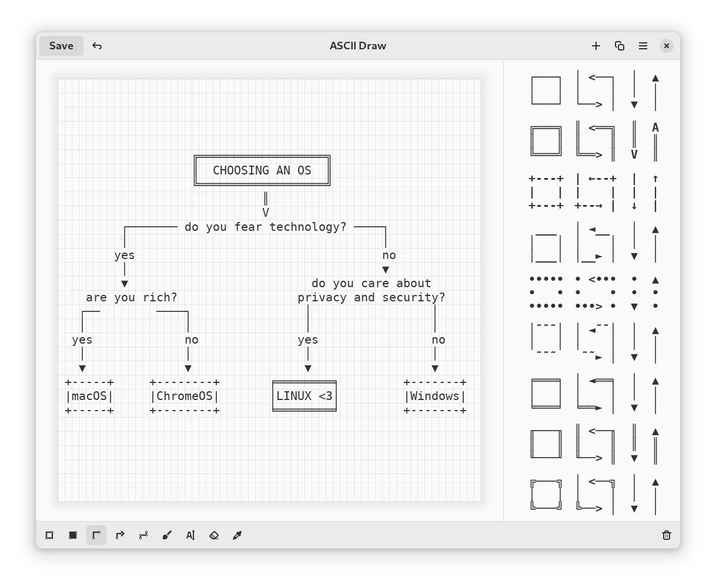Select the Eraser tool
This screenshot has width=716, height=588.
[x=214, y=535]
